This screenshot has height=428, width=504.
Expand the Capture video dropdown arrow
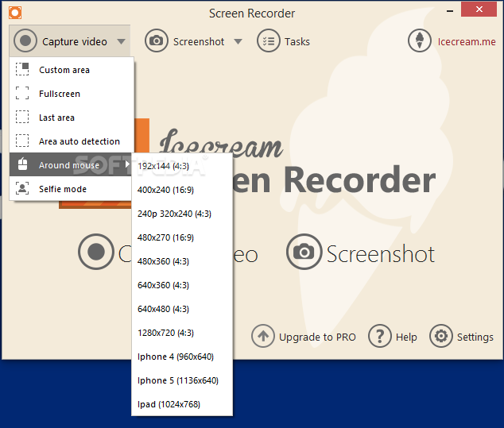121,42
